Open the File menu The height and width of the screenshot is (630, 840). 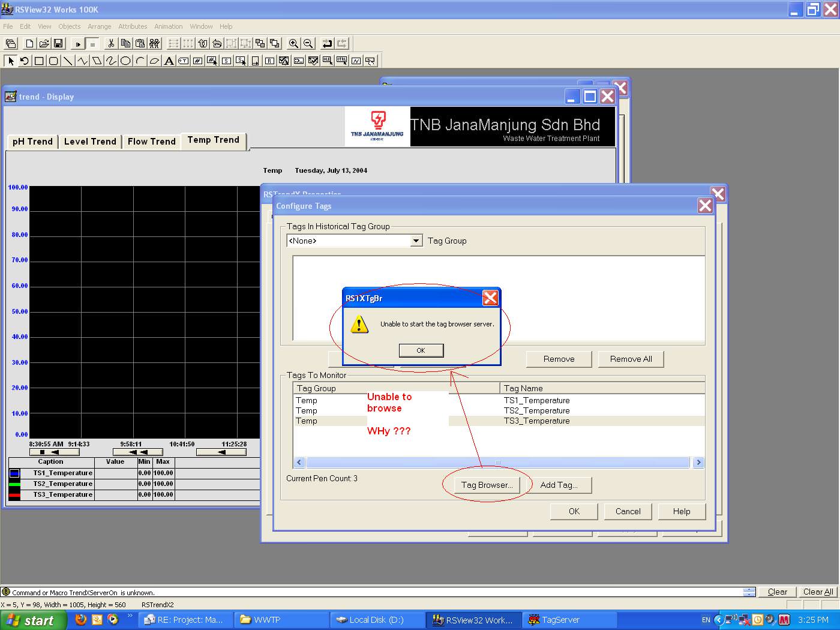point(8,26)
